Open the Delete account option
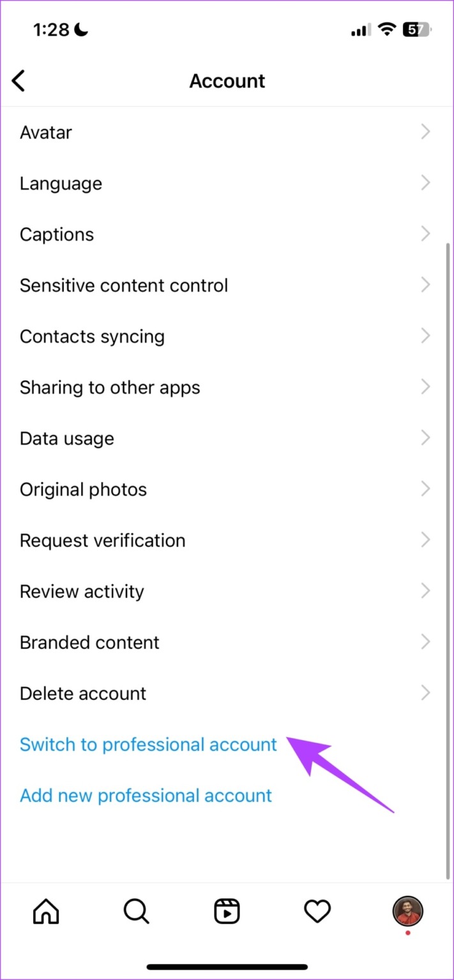The width and height of the screenshot is (454, 980). 227,693
